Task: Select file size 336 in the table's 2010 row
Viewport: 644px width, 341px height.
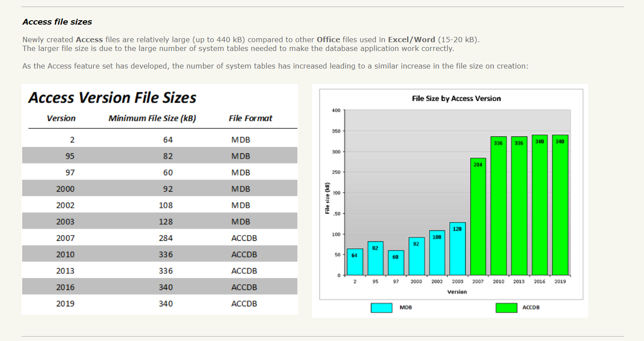Action: [x=166, y=254]
